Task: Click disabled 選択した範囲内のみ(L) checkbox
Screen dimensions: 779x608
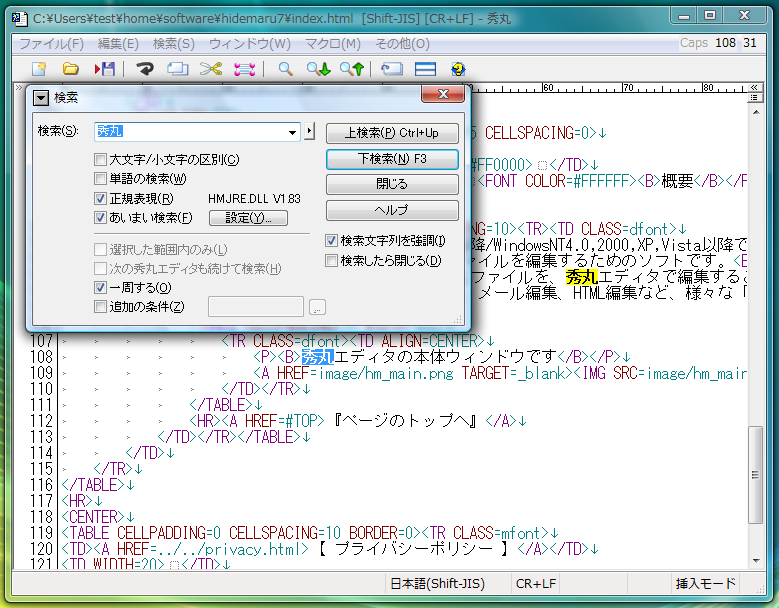Action: click(x=100, y=249)
